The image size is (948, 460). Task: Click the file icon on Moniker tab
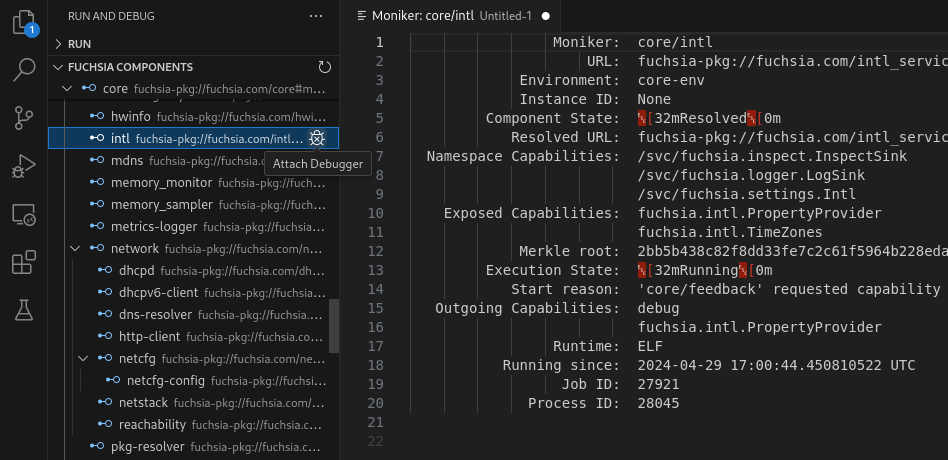pos(362,16)
